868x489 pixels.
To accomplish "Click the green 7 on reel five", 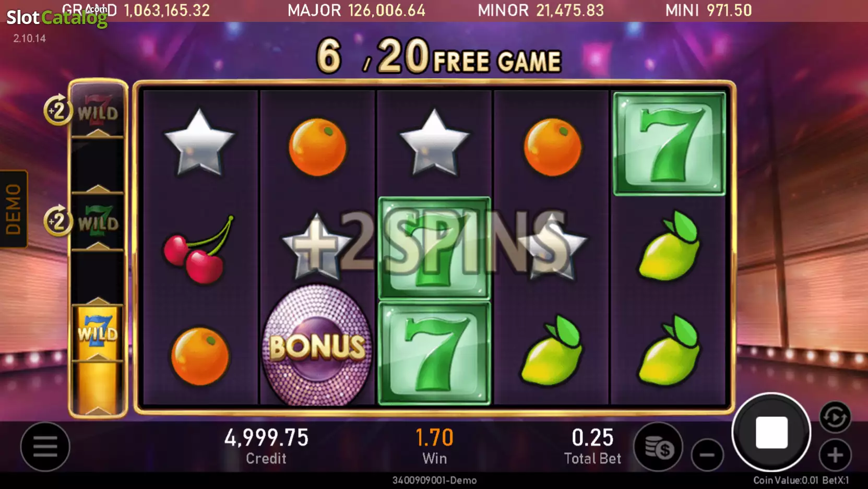I will tap(669, 144).
